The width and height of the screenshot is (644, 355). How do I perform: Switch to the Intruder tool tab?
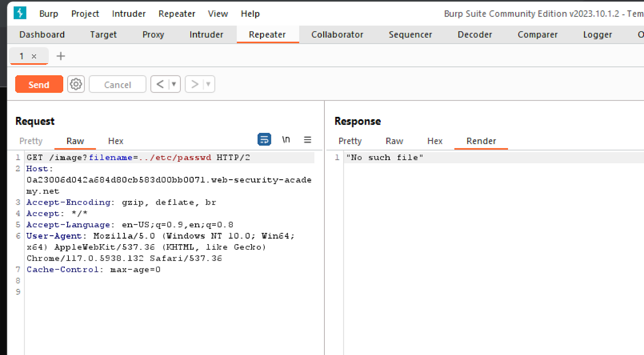(206, 35)
